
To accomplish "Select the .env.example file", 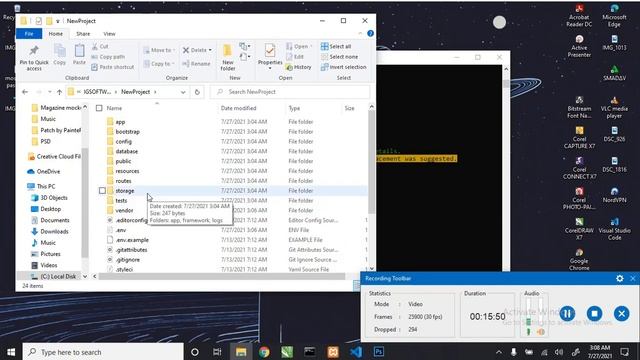I will coord(132,240).
